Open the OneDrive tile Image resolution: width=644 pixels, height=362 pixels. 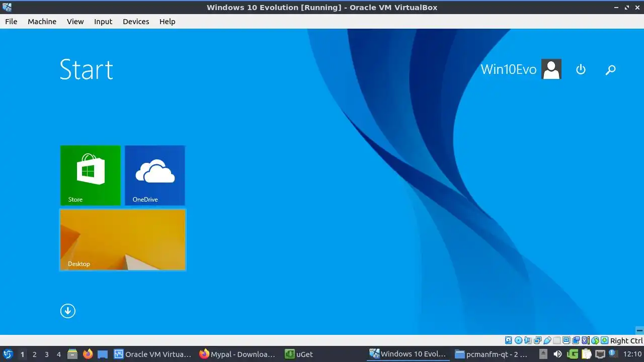coord(155,175)
